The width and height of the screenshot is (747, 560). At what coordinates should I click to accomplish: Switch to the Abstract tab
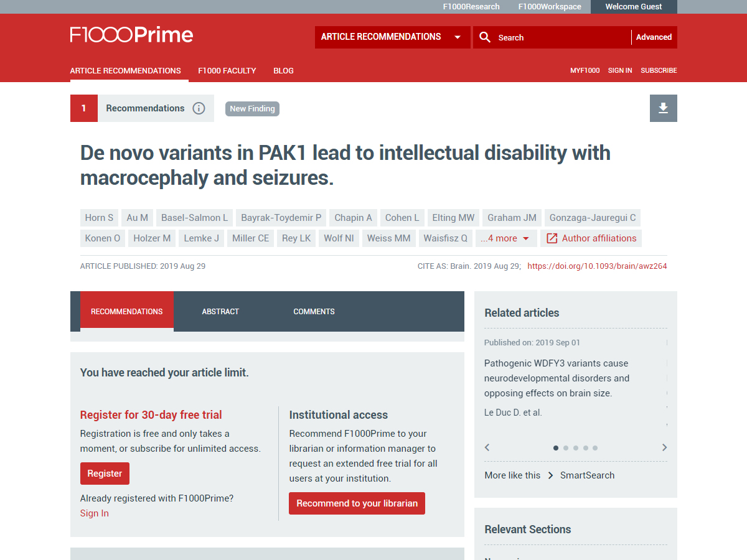tap(220, 312)
